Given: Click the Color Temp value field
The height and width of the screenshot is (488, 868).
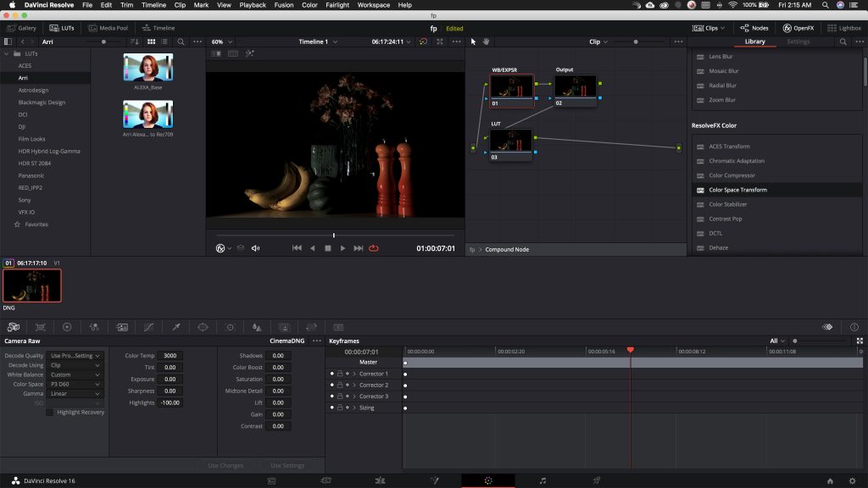Looking at the screenshot, I should tap(170, 356).
